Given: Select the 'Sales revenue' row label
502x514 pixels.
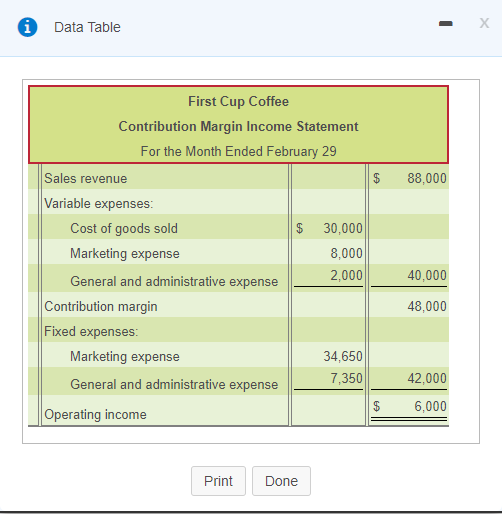Looking at the screenshot, I should click(86, 178).
